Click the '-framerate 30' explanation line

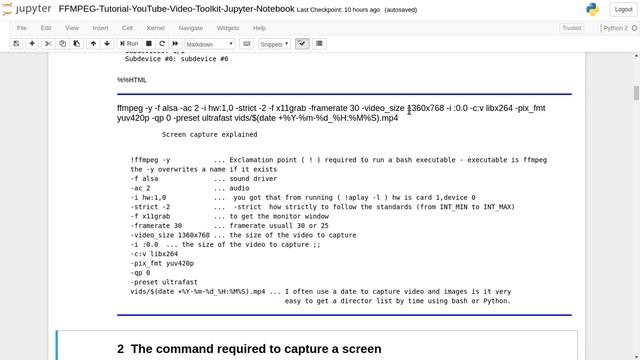(x=229, y=226)
